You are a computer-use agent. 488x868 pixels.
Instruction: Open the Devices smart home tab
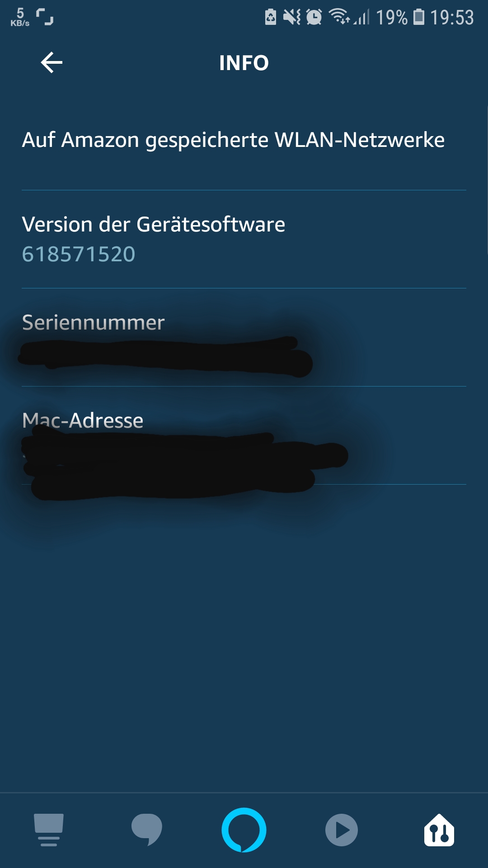[x=439, y=830]
